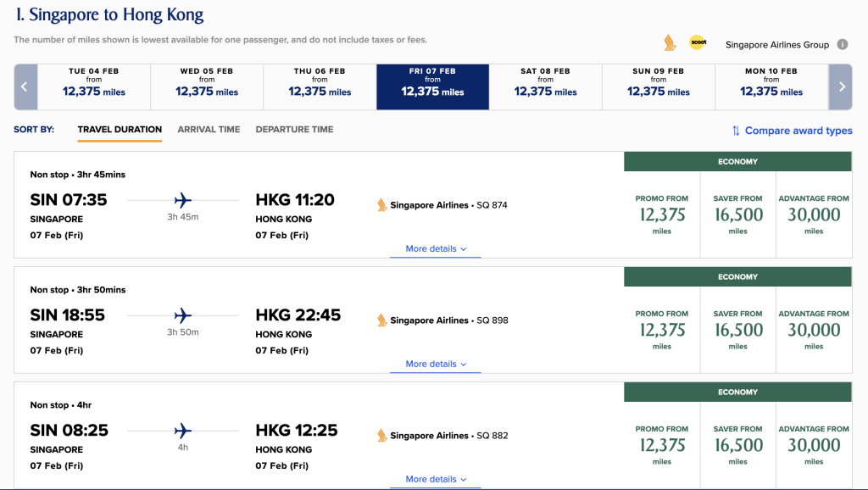The image size is (868, 490).
Task: Click the airplane icon for flight SQ 874
Action: point(183,200)
